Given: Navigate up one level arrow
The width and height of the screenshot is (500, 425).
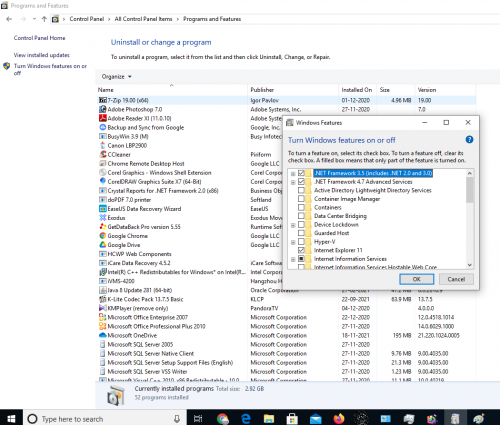Looking at the screenshot, I should point(44,19).
